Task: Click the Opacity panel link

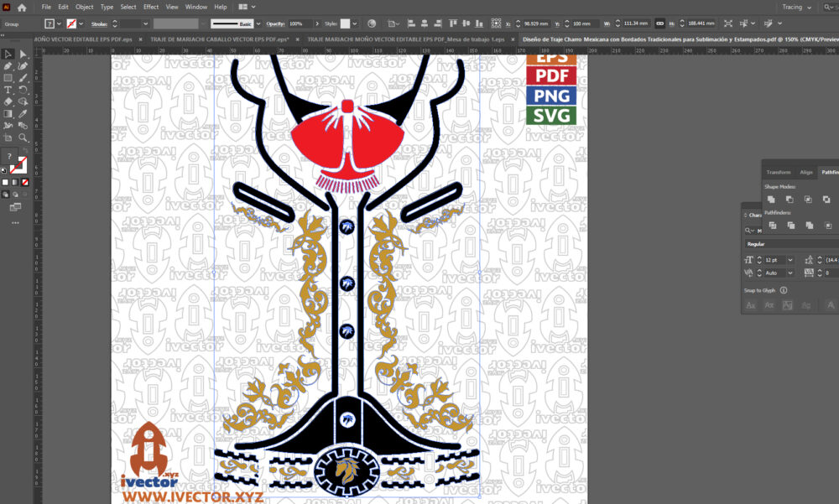Action: click(275, 24)
